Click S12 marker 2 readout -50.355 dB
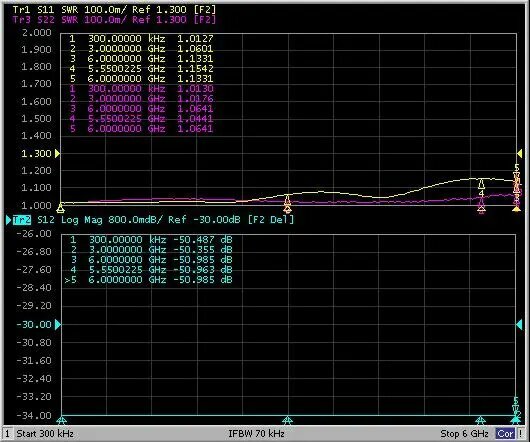The image size is (530, 442). tap(203, 250)
